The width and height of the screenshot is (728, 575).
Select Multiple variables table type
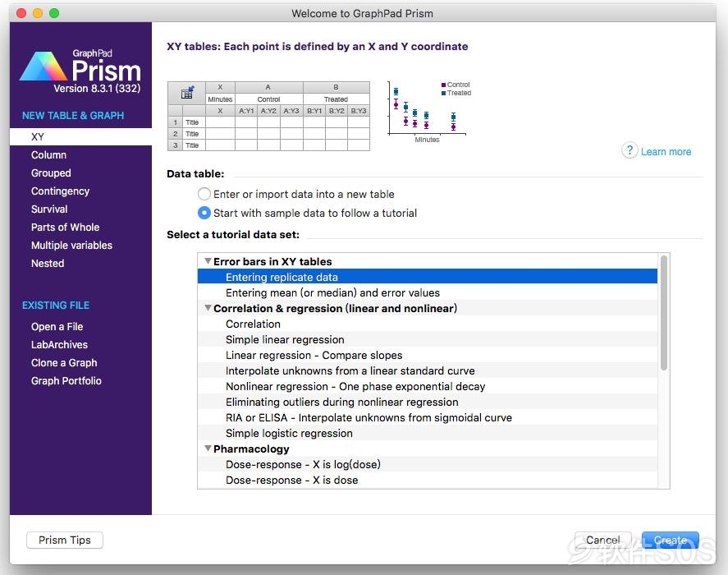pos(71,246)
